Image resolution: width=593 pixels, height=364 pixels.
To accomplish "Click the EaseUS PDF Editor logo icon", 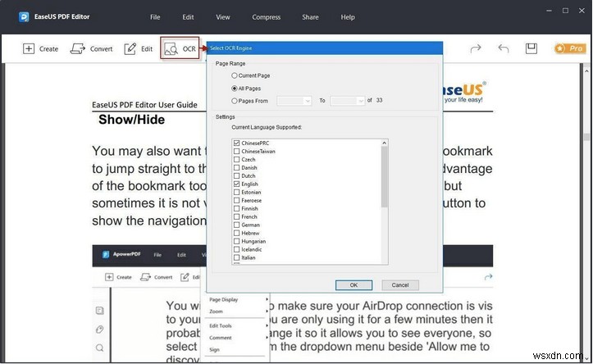I will coord(24,17).
